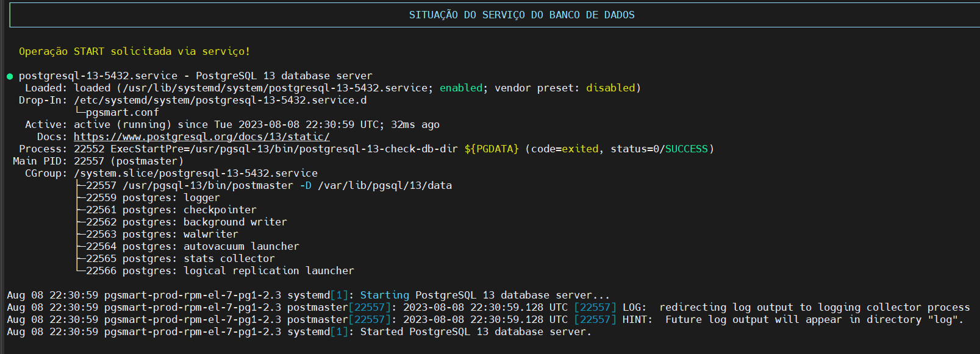The width and height of the screenshot is (980, 354).
Task: Click CGroup path '/system.slice/postgresql-13-5432.service'
Action: (196, 173)
